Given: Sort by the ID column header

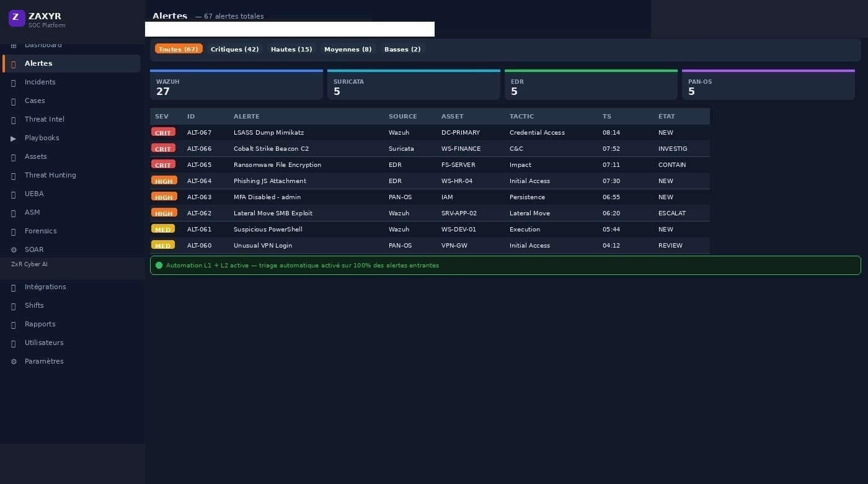Looking at the screenshot, I should click(191, 117).
